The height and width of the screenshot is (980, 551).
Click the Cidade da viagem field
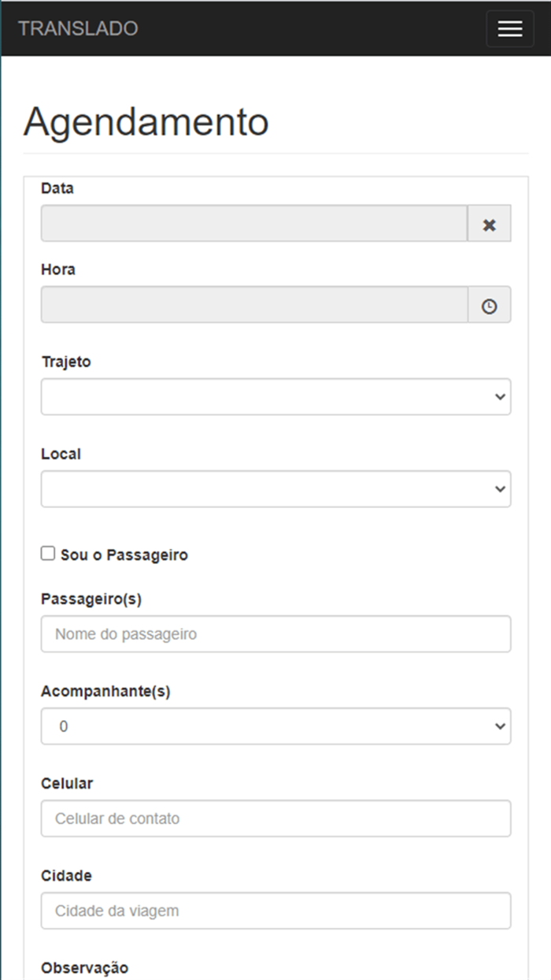coord(275,911)
